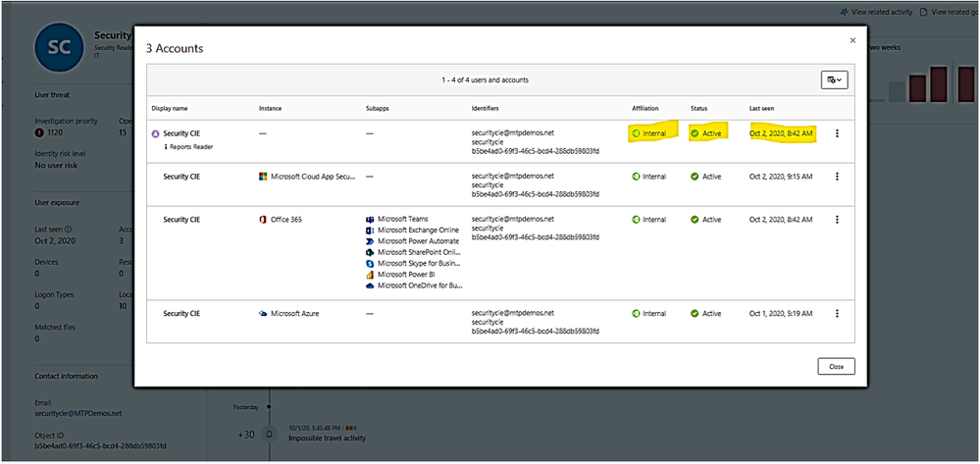This screenshot has width=980, height=464.
Task: Click the securitycie@MTPDemos.net email in background
Action: 78,413
